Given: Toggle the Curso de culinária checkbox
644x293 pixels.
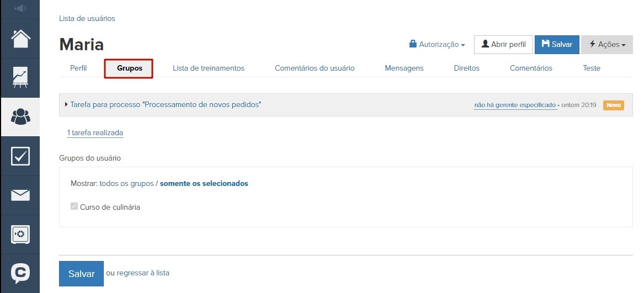Looking at the screenshot, I should 74,206.
